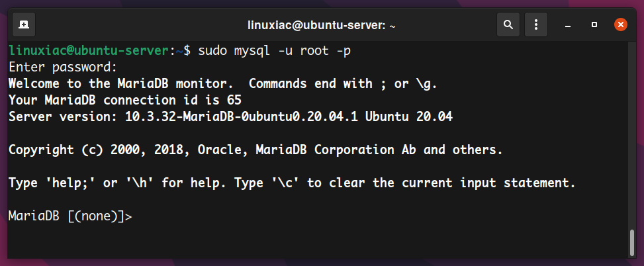The image size is (644, 266).
Task: Open a new terminal tab
Action: [24, 25]
